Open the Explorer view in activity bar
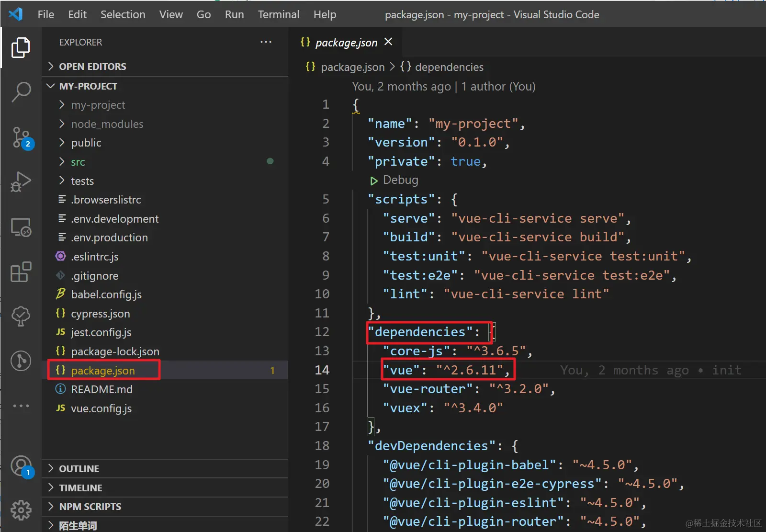766x532 pixels. pos(21,47)
